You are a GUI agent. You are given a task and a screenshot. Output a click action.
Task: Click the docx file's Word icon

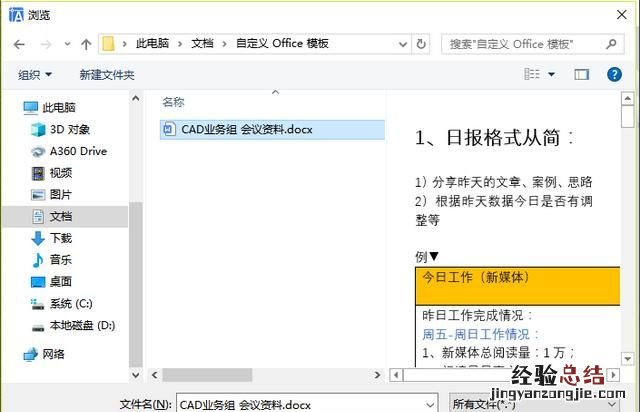[169, 129]
